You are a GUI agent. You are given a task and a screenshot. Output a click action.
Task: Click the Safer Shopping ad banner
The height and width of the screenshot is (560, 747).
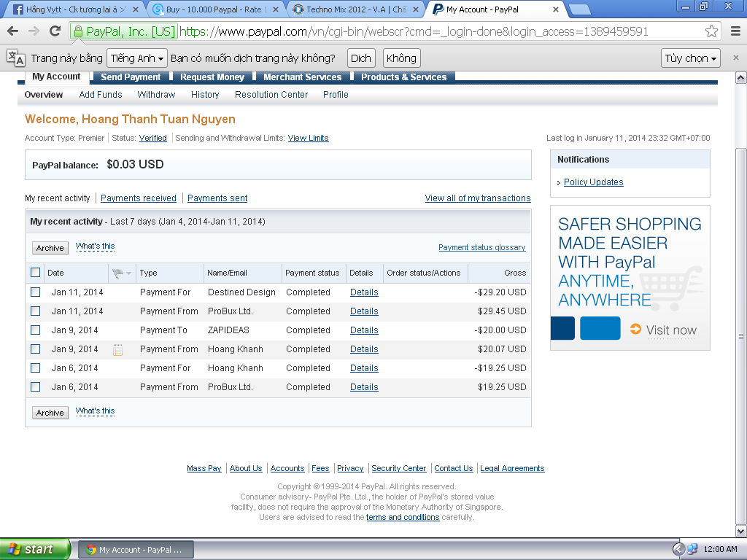pos(630,278)
